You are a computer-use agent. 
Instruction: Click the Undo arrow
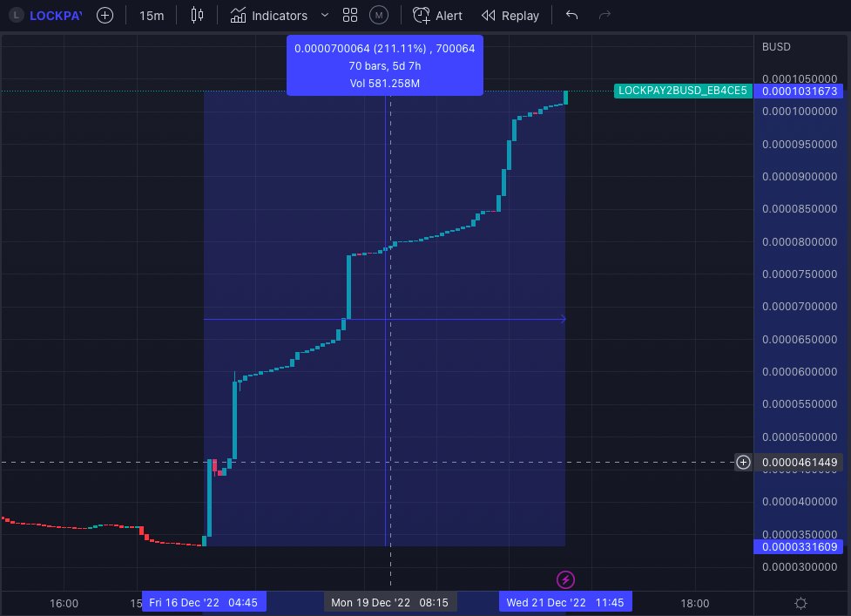coord(571,15)
